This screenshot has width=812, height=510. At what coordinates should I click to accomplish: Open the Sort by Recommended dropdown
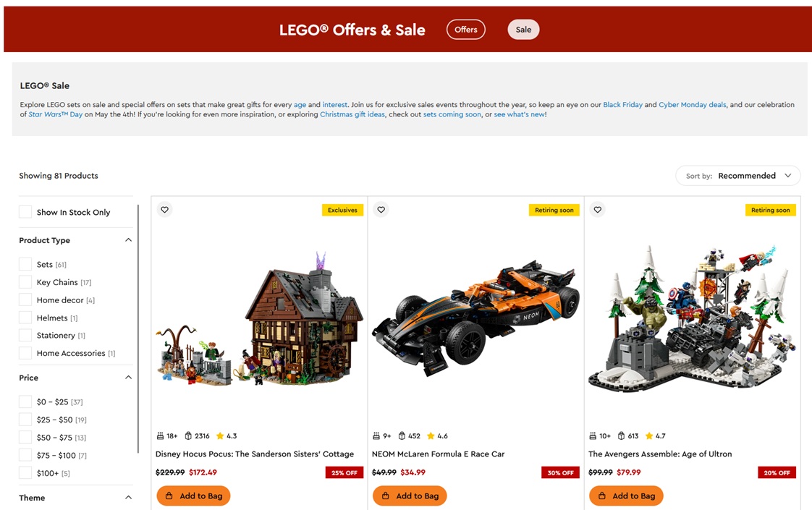click(x=738, y=176)
